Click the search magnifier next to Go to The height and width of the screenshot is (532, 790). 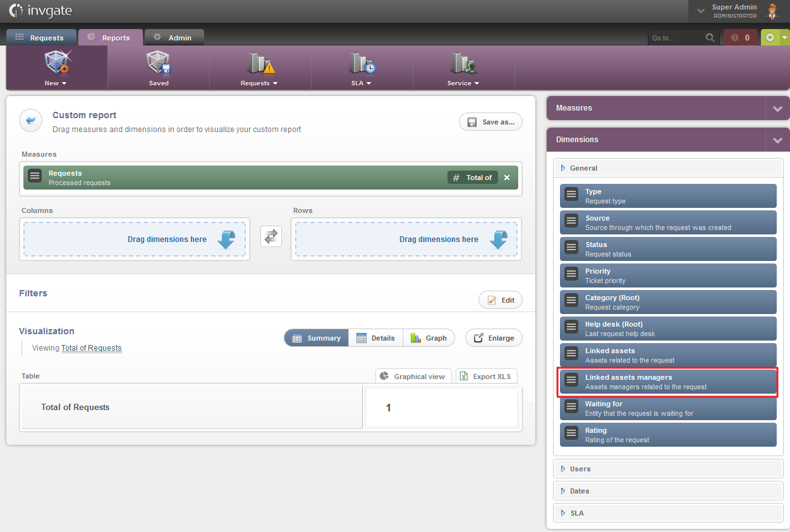(710, 37)
